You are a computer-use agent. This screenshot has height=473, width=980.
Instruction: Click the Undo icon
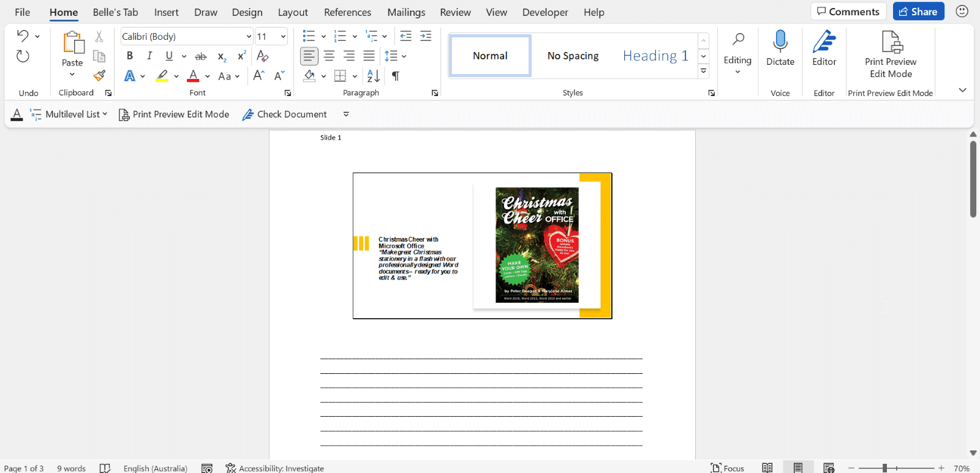pyautogui.click(x=23, y=36)
